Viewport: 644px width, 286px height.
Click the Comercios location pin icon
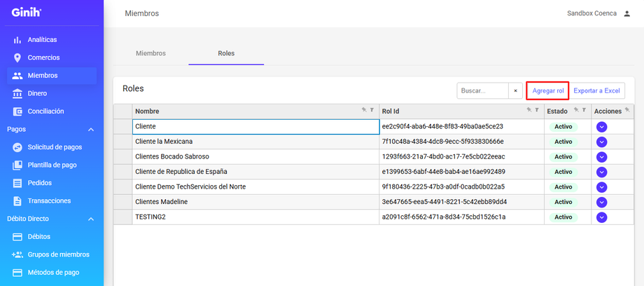pos(17,57)
